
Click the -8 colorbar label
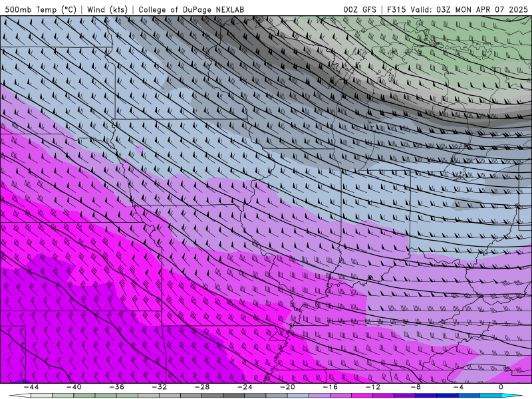tap(416, 387)
